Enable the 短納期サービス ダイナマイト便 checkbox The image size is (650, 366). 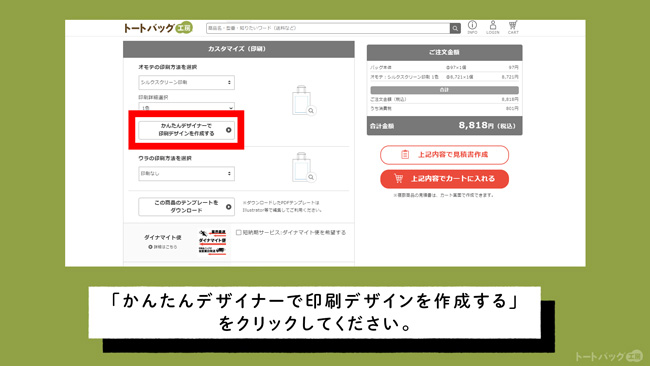point(238,233)
